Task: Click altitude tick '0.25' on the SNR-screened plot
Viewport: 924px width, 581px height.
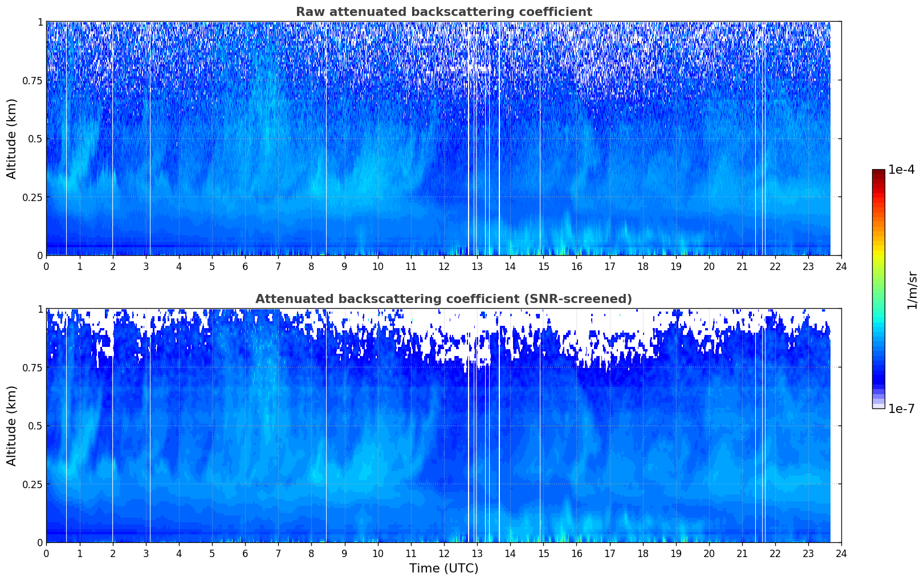Action: click(32, 484)
